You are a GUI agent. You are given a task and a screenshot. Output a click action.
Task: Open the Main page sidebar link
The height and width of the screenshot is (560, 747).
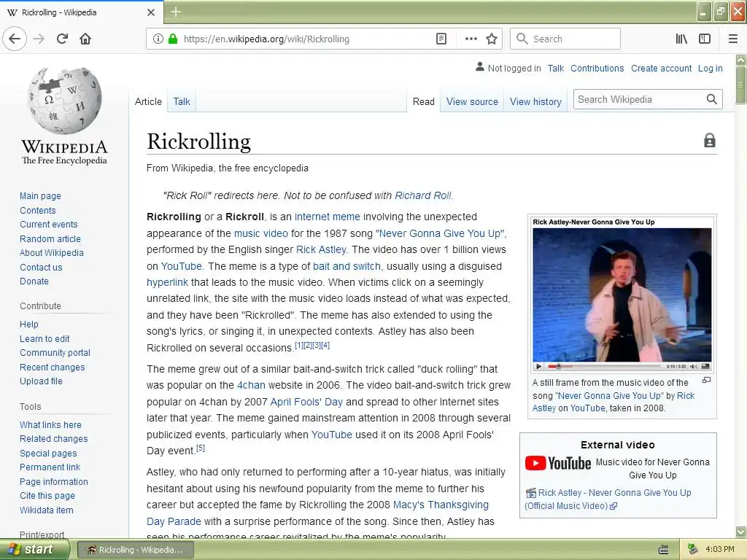pos(41,195)
